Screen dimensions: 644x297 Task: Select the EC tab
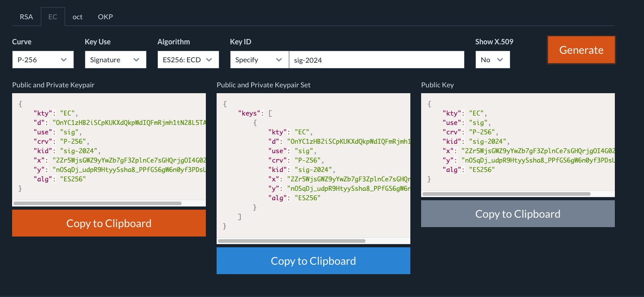[52, 17]
